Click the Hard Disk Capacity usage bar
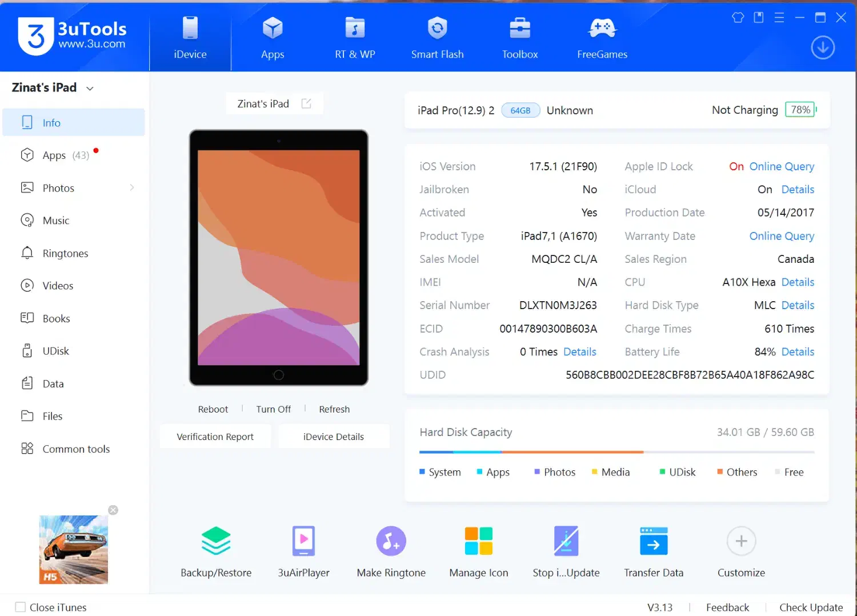 point(616,452)
